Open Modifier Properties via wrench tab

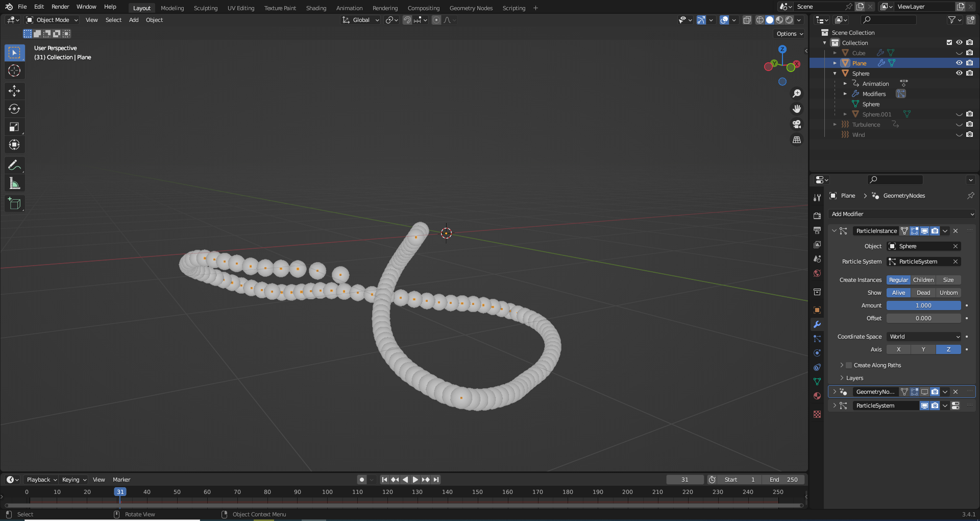click(817, 324)
